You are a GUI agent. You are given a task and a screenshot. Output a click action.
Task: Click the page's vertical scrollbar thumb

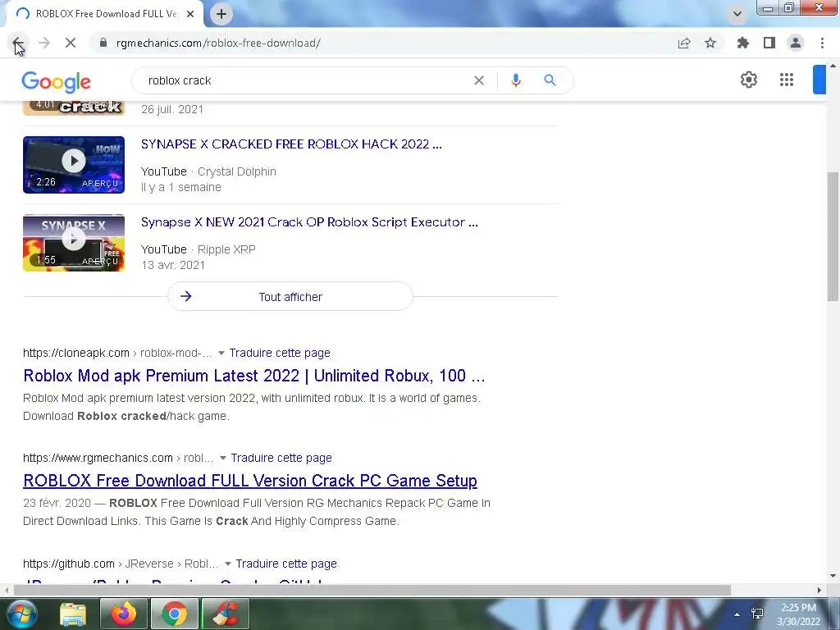pyautogui.click(x=833, y=236)
